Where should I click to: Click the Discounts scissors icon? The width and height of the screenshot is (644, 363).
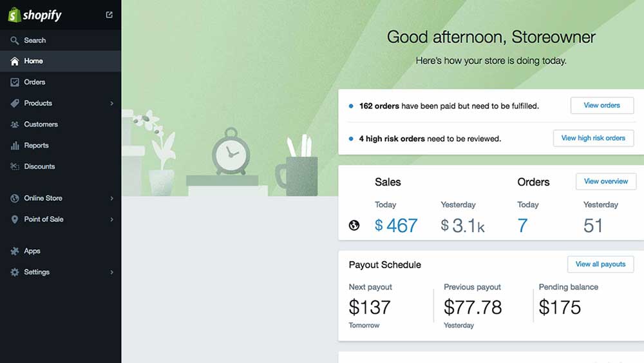click(x=14, y=166)
